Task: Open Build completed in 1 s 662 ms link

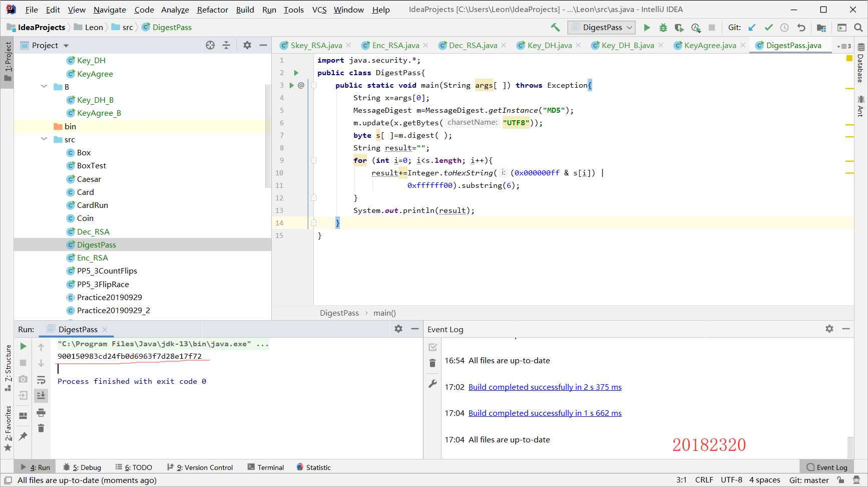Action: (x=545, y=413)
